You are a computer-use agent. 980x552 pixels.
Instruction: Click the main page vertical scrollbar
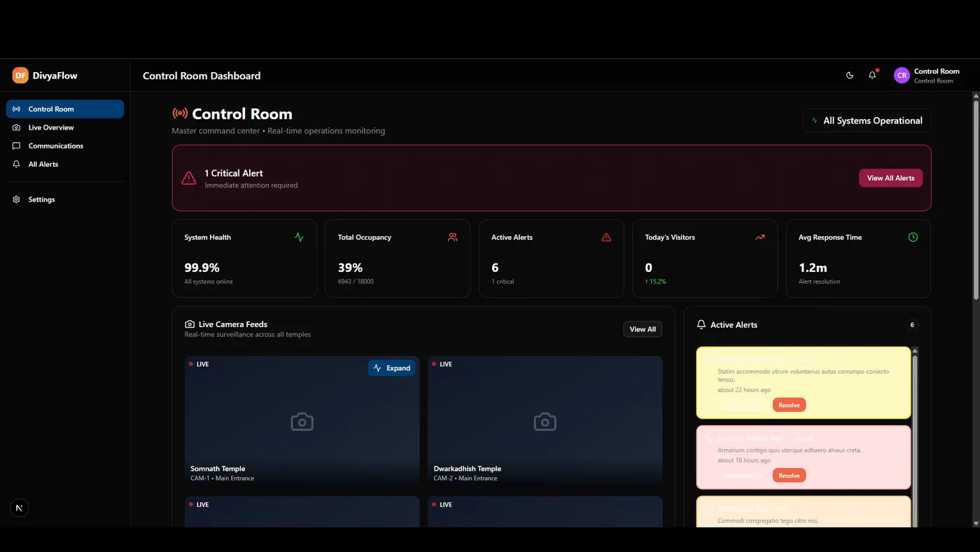(976, 202)
